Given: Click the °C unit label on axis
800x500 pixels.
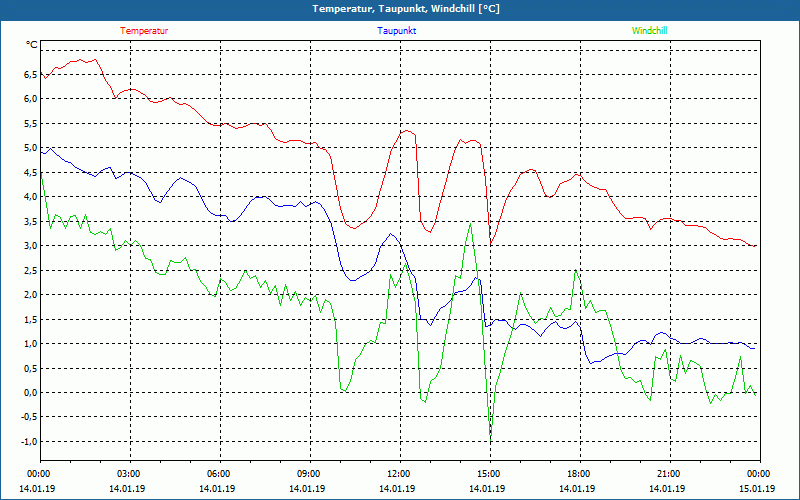Looking at the screenshot, I should click(x=32, y=45).
